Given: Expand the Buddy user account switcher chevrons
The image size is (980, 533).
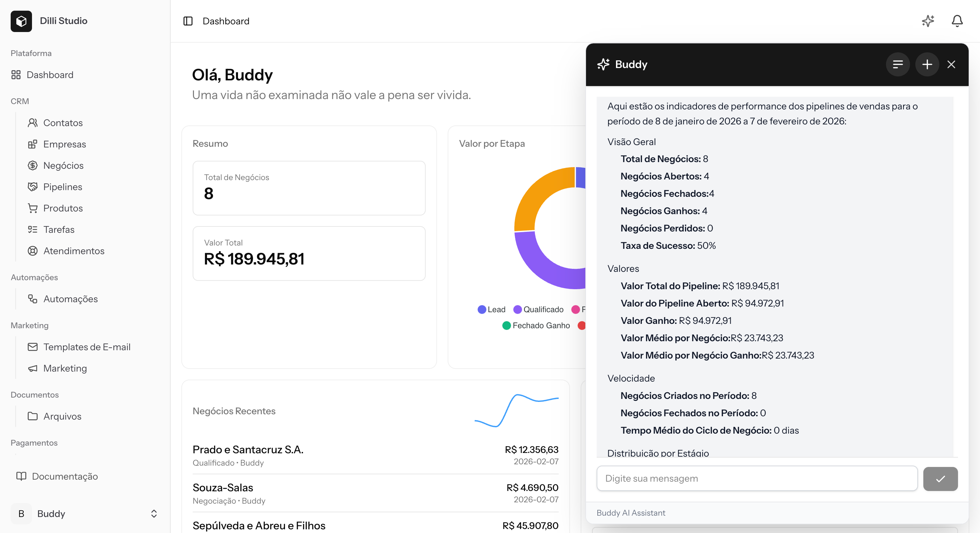Looking at the screenshot, I should 154,514.
